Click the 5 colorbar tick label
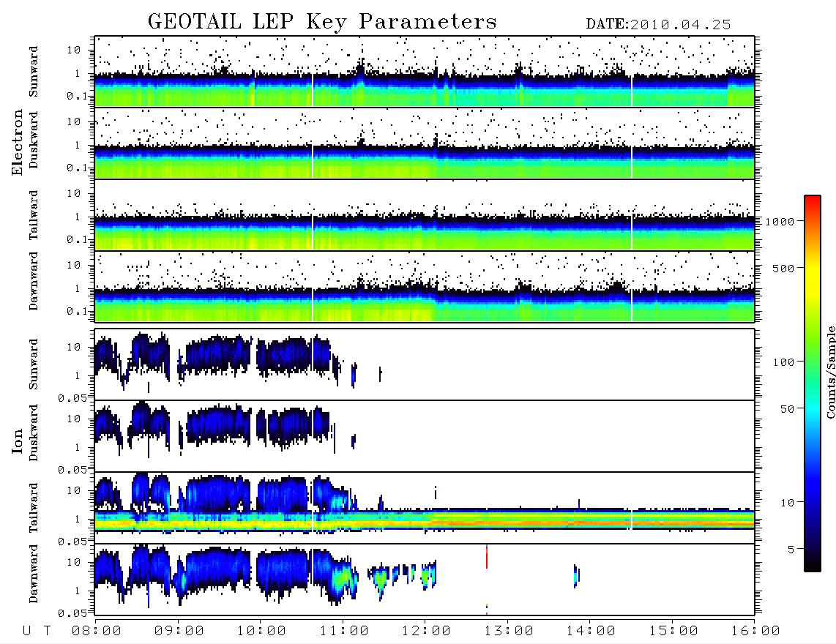This screenshot has height=644, width=836. click(x=791, y=550)
